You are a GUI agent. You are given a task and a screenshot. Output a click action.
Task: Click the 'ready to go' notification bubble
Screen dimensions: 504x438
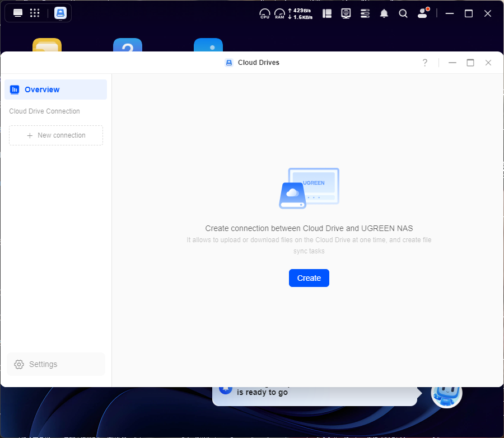314,394
